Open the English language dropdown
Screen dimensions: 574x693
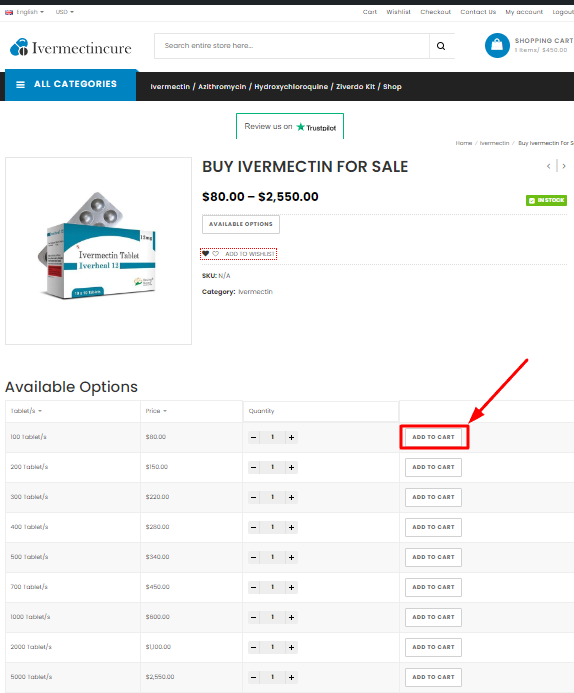pos(25,12)
